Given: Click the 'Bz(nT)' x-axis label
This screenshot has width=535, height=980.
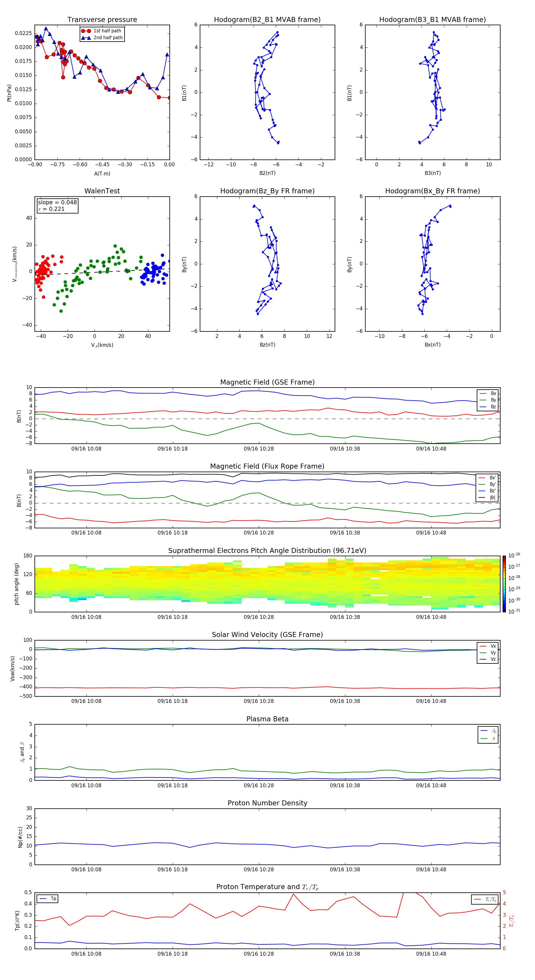Looking at the screenshot, I should pos(267,345).
